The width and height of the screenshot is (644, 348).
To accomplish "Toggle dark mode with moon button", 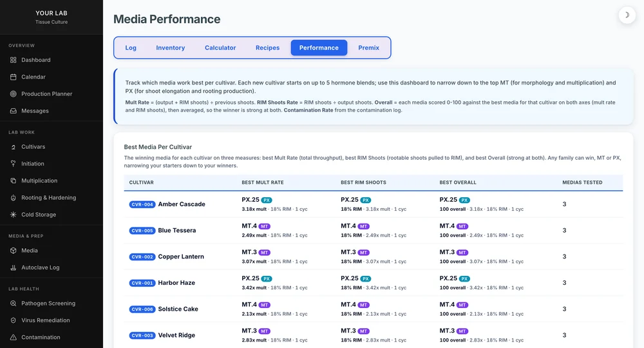I will (x=627, y=15).
